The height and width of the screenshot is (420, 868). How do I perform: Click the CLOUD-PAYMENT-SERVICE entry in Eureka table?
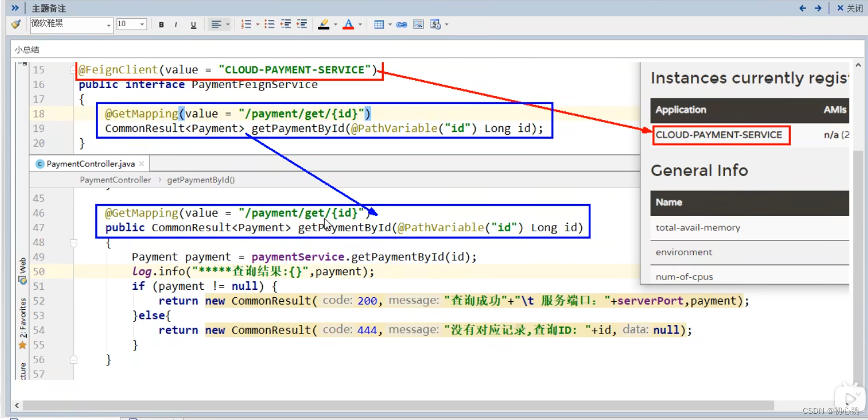(719, 135)
